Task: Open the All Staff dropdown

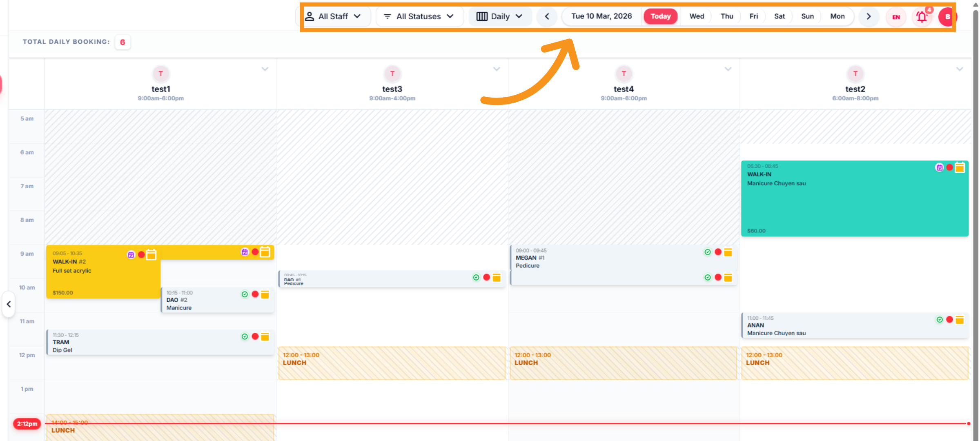Action: (x=336, y=16)
